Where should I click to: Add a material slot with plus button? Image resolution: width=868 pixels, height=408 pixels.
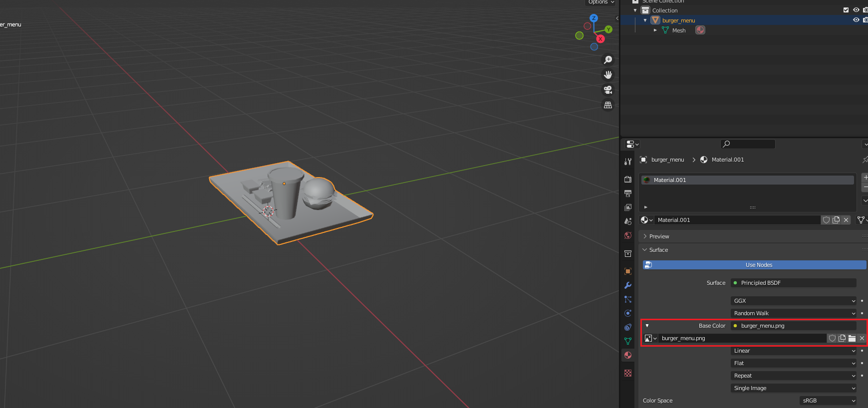tap(865, 178)
